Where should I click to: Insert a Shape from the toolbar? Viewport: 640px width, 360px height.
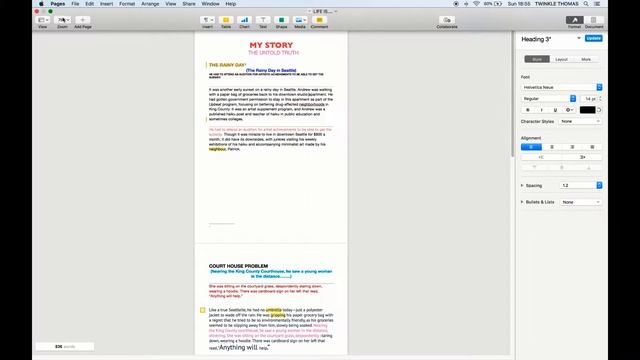coord(281,20)
